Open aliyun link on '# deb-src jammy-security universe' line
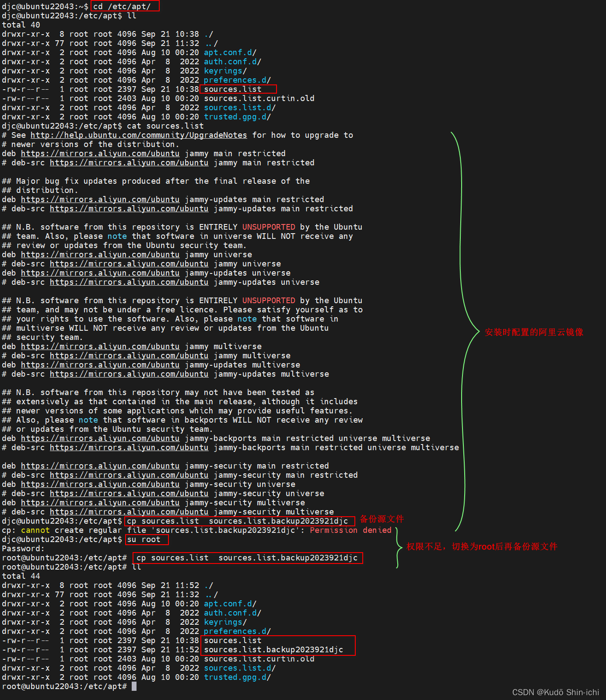This screenshot has height=700, width=606. [x=129, y=493]
